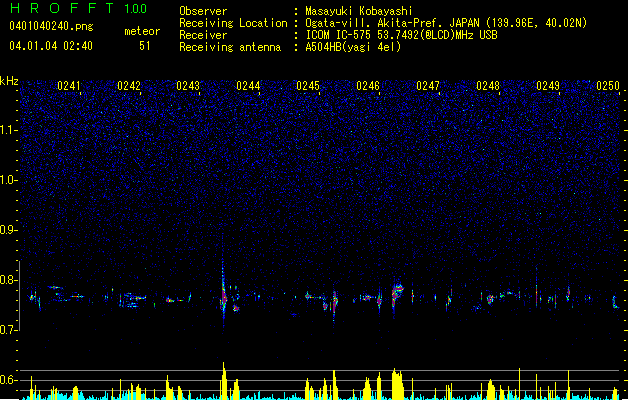Click the 0.6 kHz frequency axis label
The image size is (629, 400).
click(8, 380)
